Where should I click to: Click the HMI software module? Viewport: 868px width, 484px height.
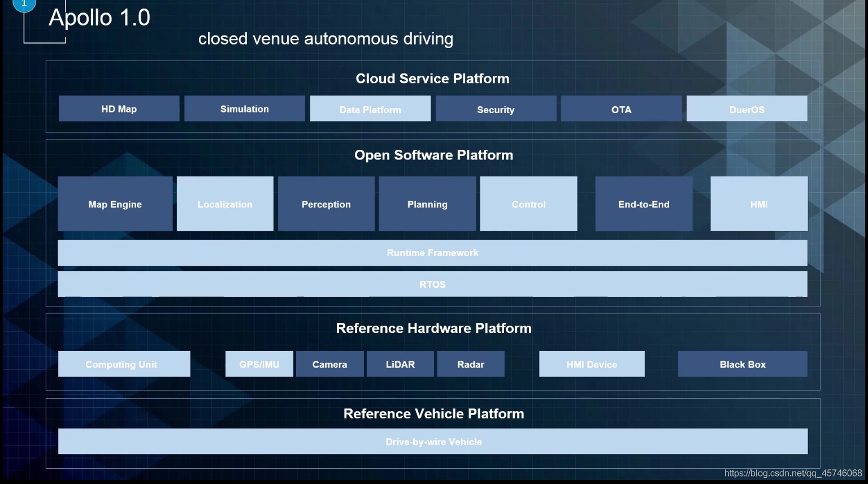click(x=759, y=204)
